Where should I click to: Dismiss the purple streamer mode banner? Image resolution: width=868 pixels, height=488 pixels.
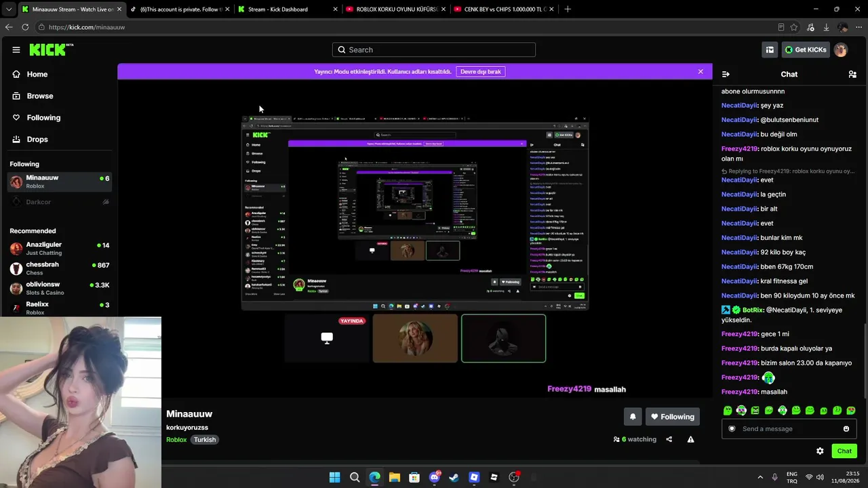point(701,71)
